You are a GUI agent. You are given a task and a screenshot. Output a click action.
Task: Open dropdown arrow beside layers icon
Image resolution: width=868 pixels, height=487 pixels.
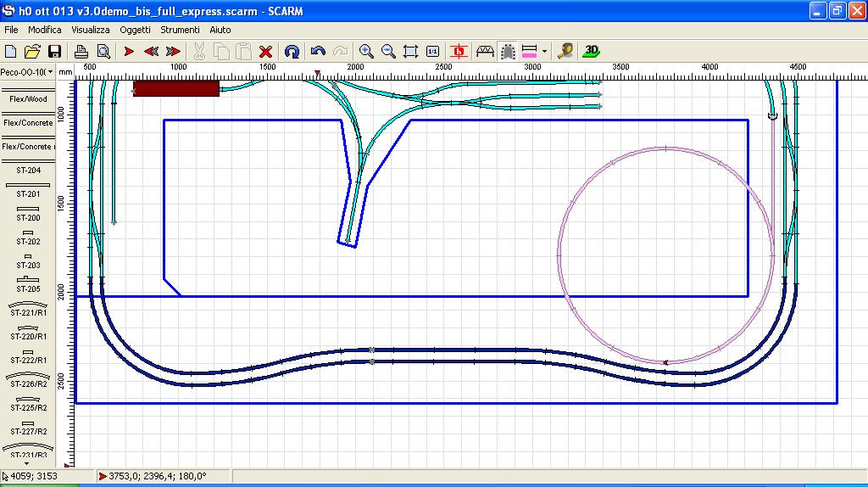point(545,52)
